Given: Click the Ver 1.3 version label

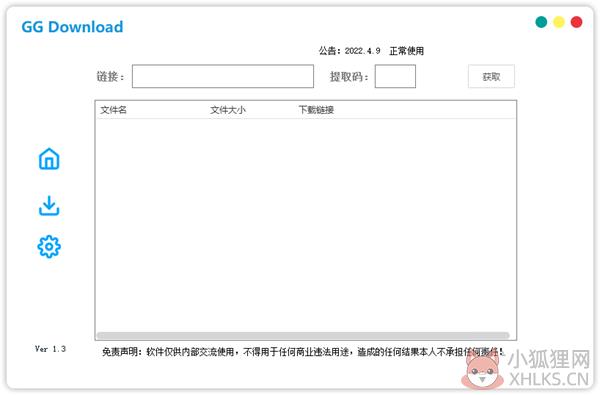Looking at the screenshot, I should point(50,349).
